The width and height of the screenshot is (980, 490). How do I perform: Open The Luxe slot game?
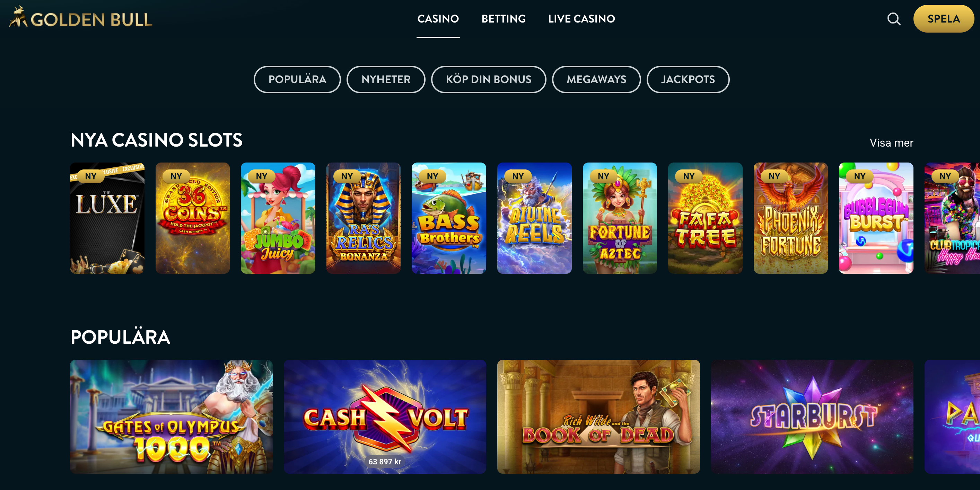pyautogui.click(x=107, y=218)
